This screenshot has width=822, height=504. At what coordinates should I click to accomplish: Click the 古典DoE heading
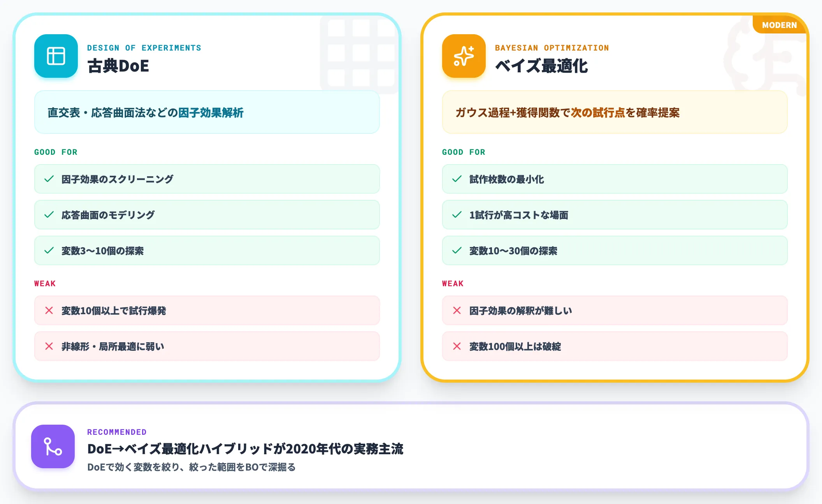[x=118, y=66]
